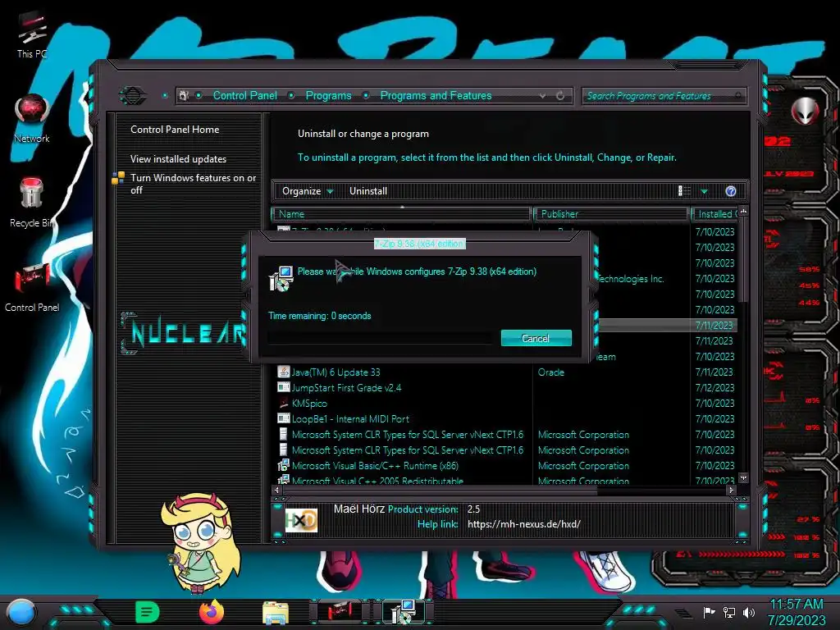Click the Action Center flag tray icon
Image resolution: width=840 pixels, height=630 pixels.
click(x=709, y=612)
